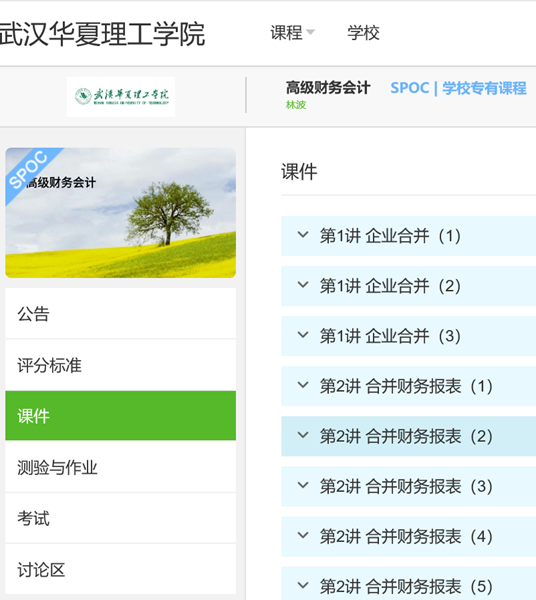The image size is (536, 600).
Task: Expand chevron for 第1讲 企业合并 (1)
Action: click(x=303, y=235)
